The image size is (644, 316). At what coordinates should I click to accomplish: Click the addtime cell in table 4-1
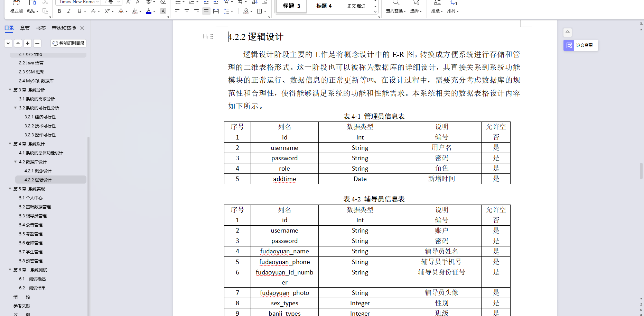284,179
